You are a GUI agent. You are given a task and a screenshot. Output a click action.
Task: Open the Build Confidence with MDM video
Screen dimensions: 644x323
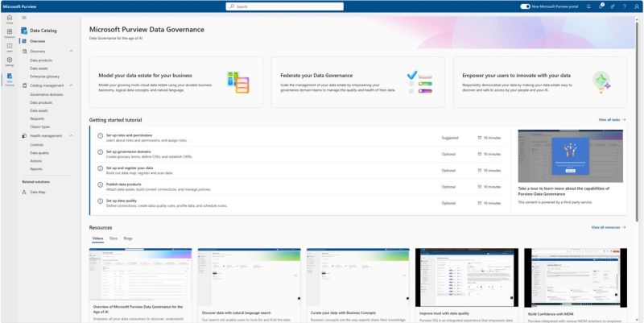[576, 277]
